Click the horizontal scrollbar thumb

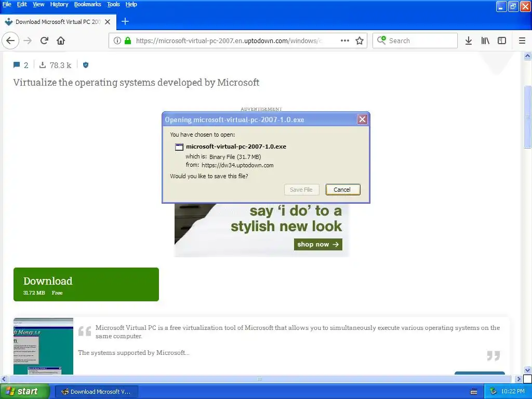[x=260, y=379]
